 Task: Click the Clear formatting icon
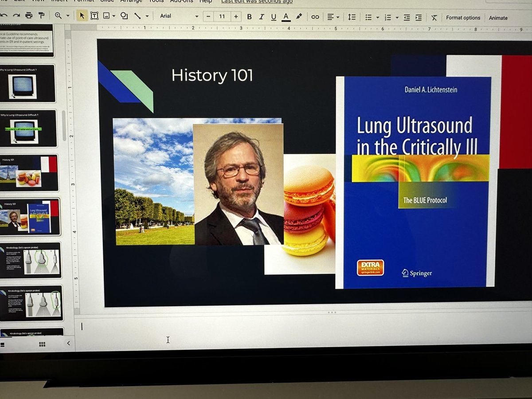point(434,18)
